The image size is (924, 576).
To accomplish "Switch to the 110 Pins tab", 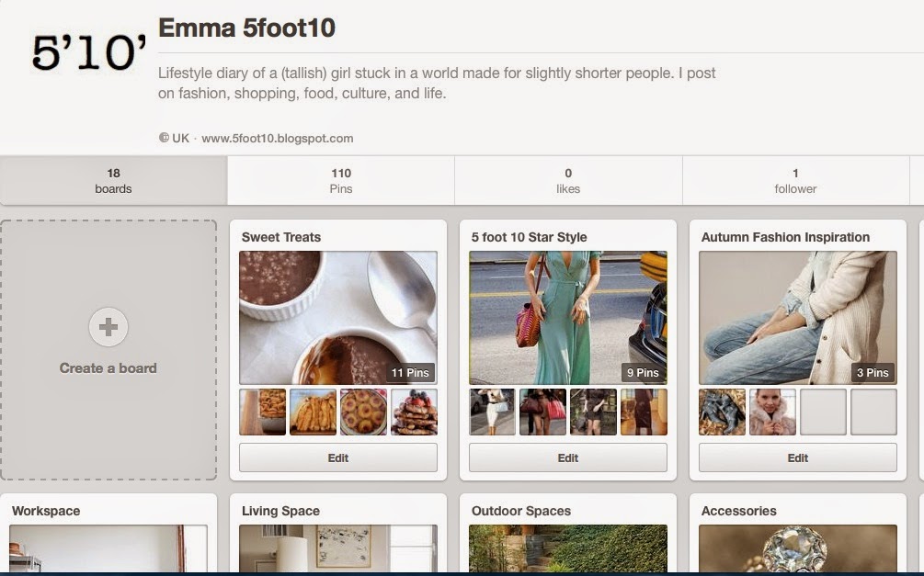I will point(341,180).
